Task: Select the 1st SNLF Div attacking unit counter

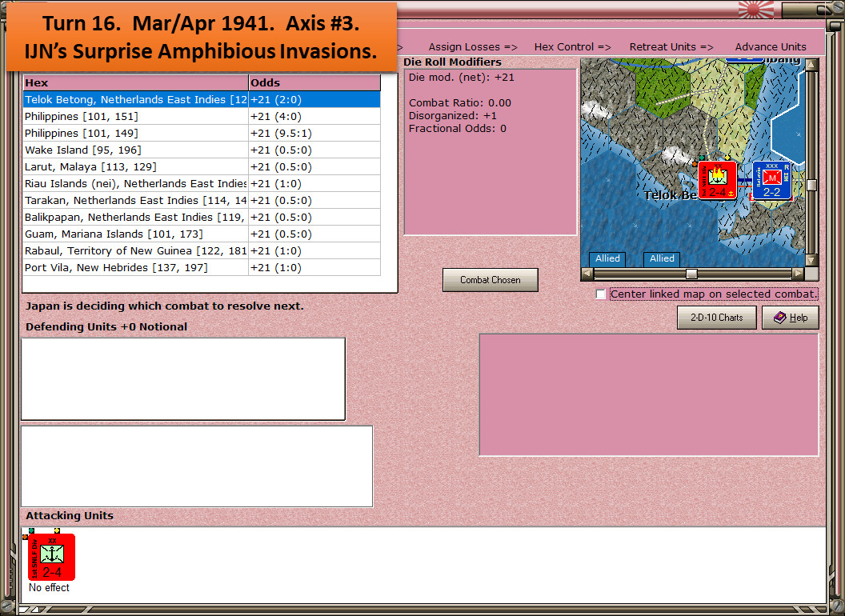Action: click(51, 557)
